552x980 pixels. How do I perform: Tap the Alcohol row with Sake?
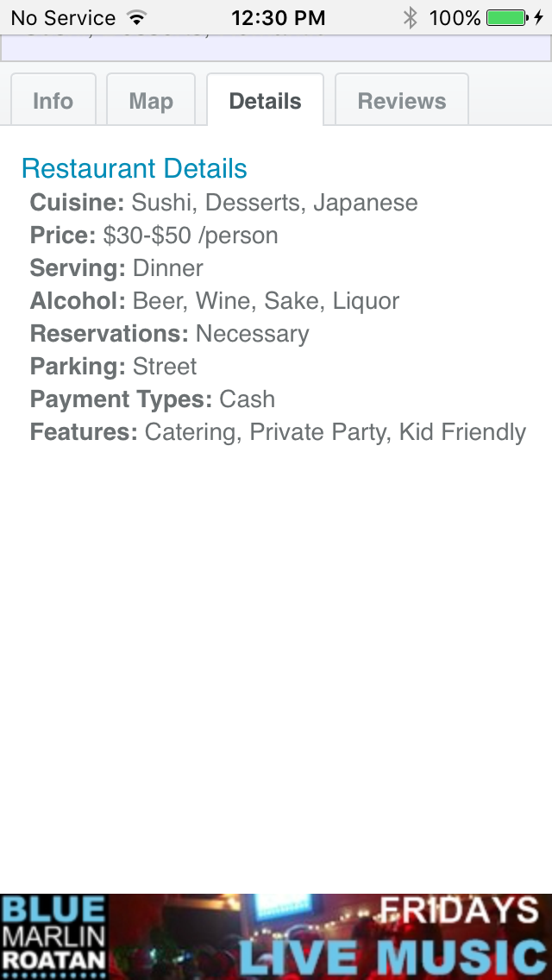pyautogui.click(x=215, y=301)
